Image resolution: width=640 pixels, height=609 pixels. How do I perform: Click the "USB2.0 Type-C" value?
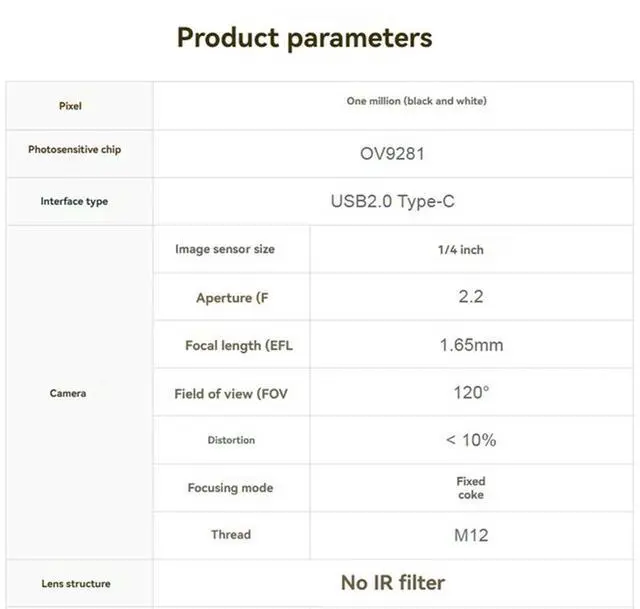393,201
